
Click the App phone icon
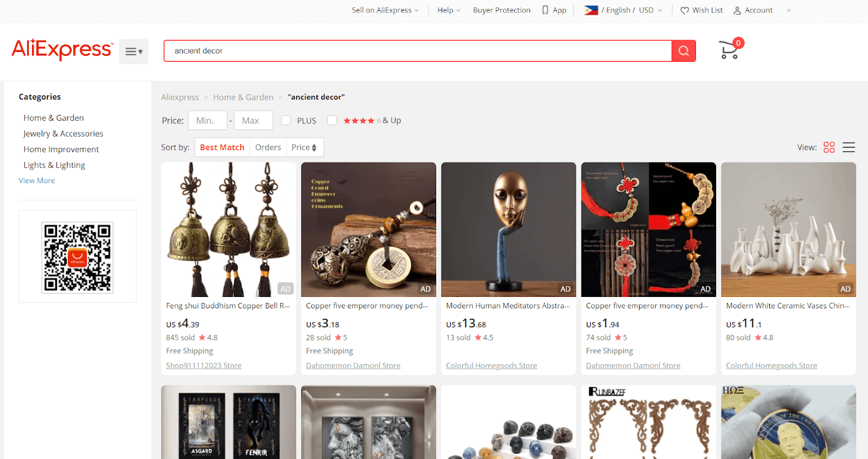(x=545, y=10)
